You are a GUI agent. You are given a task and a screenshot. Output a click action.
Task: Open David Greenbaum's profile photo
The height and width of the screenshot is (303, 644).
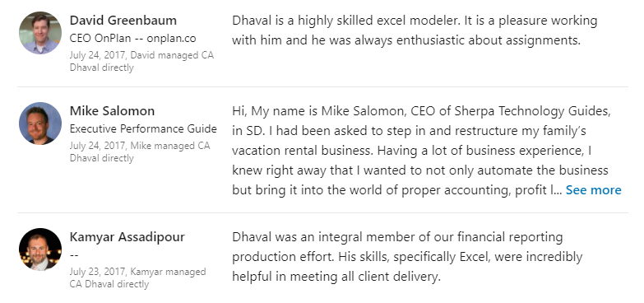pos(40,33)
